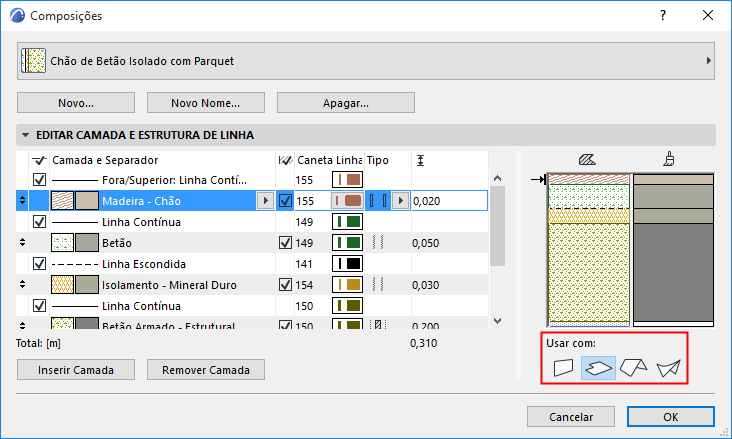Click the Camada e Separador column header
Image resolution: width=732 pixels, height=439 pixels.
coord(105,160)
